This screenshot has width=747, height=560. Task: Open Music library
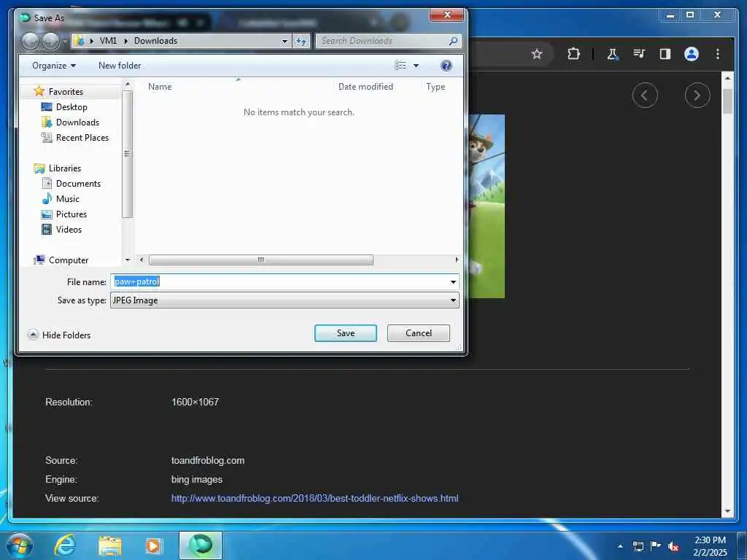point(68,198)
